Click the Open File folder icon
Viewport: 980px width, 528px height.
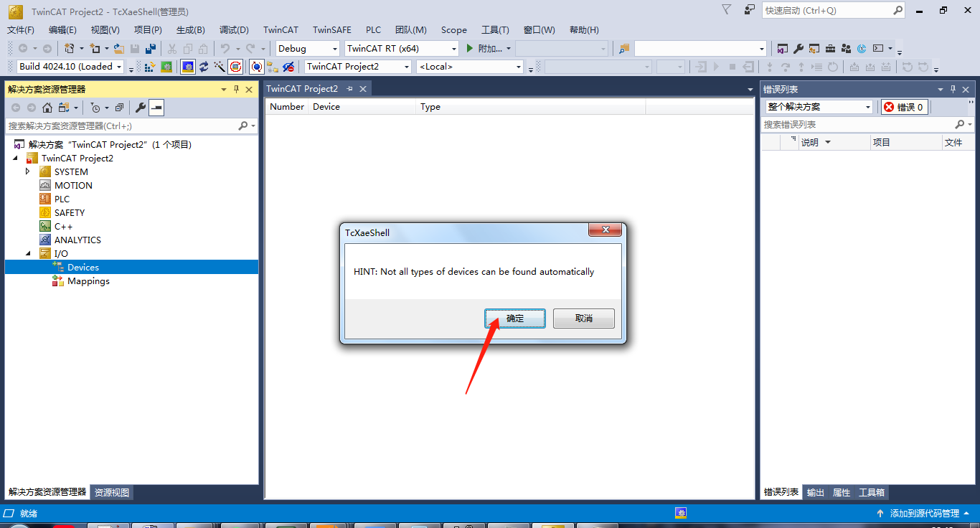click(118, 48)
